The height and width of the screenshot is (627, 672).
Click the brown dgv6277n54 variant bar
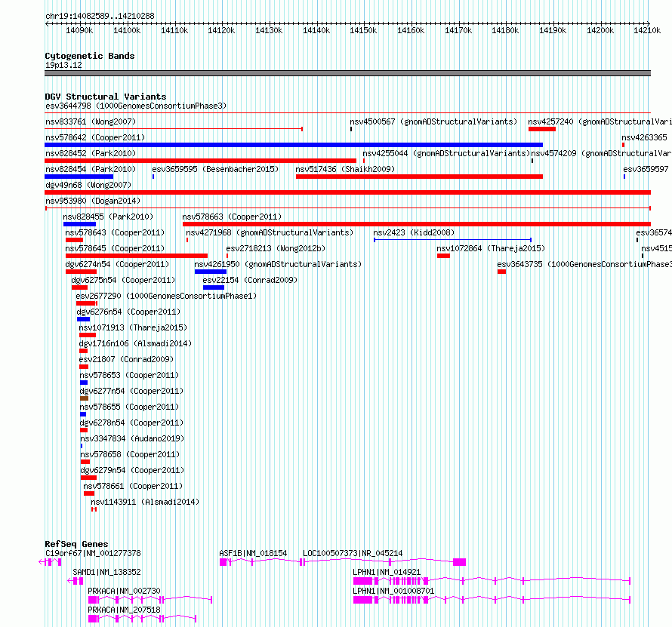(x=84, y=398)
